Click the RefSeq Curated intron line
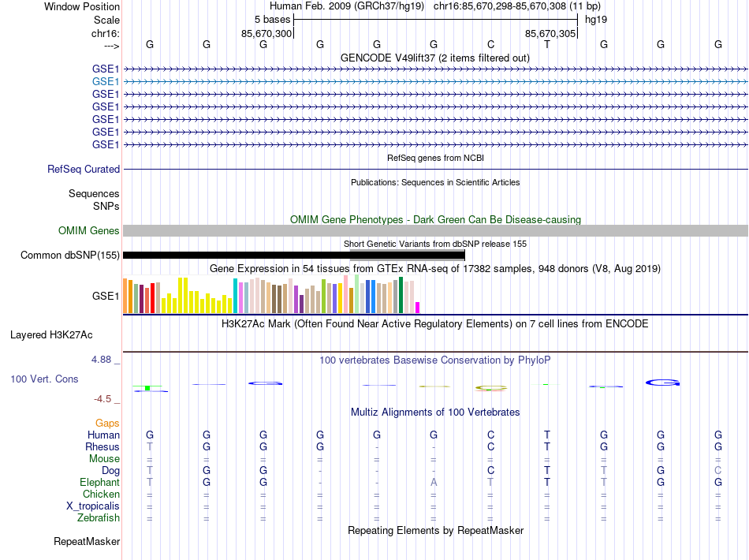Viewport: 749px width, 560px height. click(435, 169)
